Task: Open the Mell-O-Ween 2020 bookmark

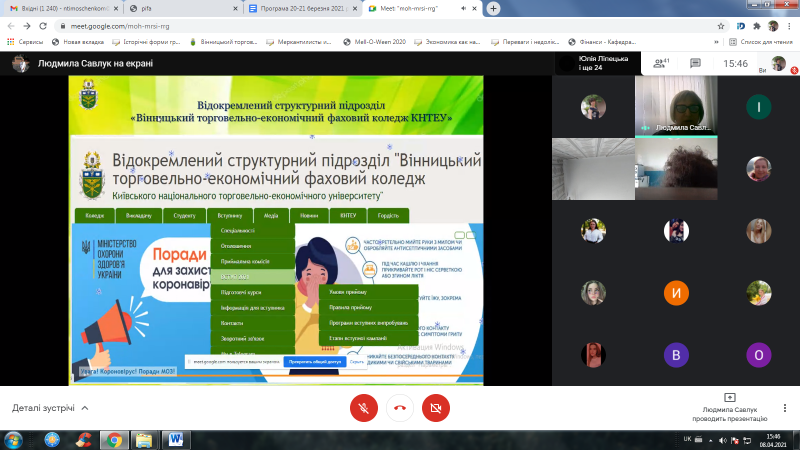Action: [374, 42]
